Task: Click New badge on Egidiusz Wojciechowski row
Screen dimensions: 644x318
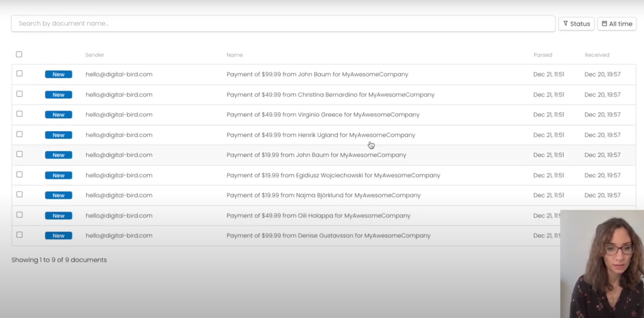Action: [x=58, y=175]
